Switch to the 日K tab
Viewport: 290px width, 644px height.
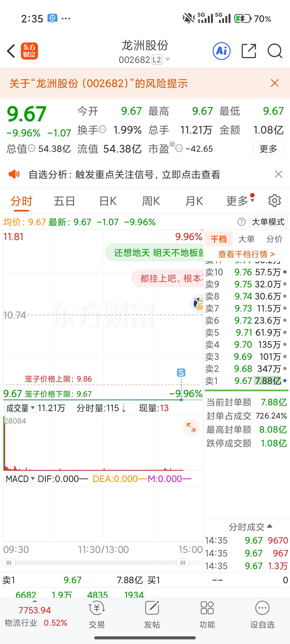[108, 201]
